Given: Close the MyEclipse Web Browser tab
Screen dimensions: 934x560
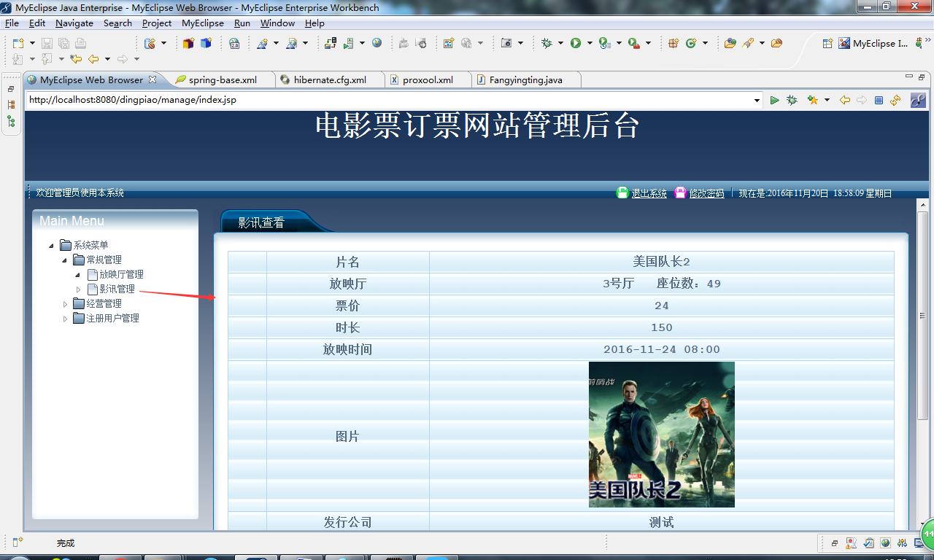Looking at the screenshot, I should 152,79.
